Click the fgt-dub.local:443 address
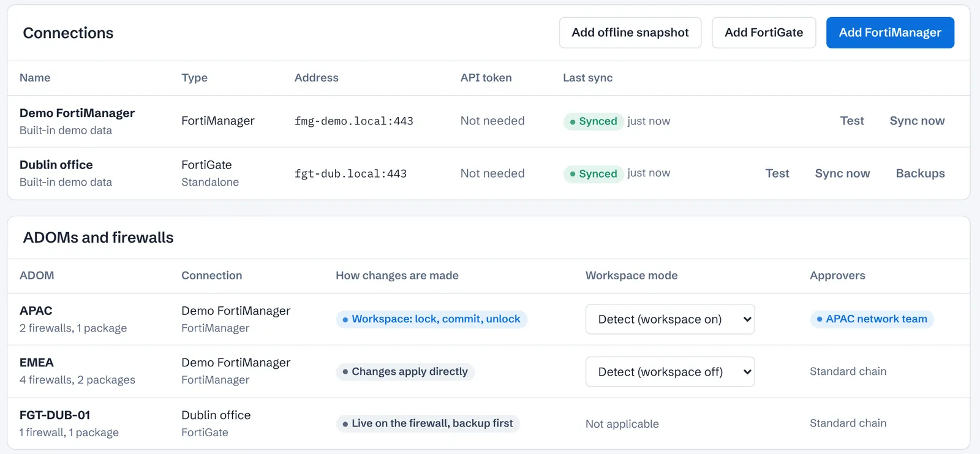Screen dimensions: 980x454 tap(350, 174)
